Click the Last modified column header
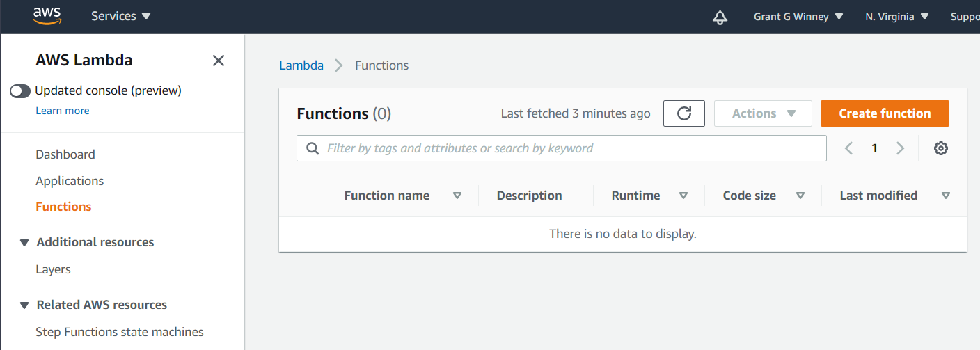 [x=878, y=196]
